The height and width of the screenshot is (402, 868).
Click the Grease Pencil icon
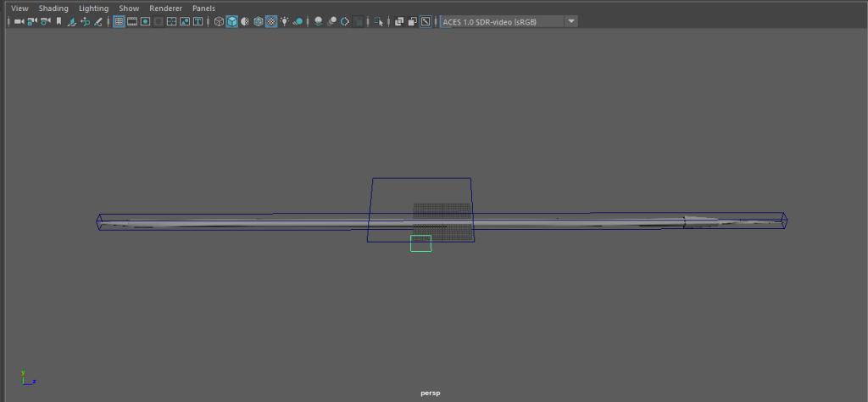99,21
